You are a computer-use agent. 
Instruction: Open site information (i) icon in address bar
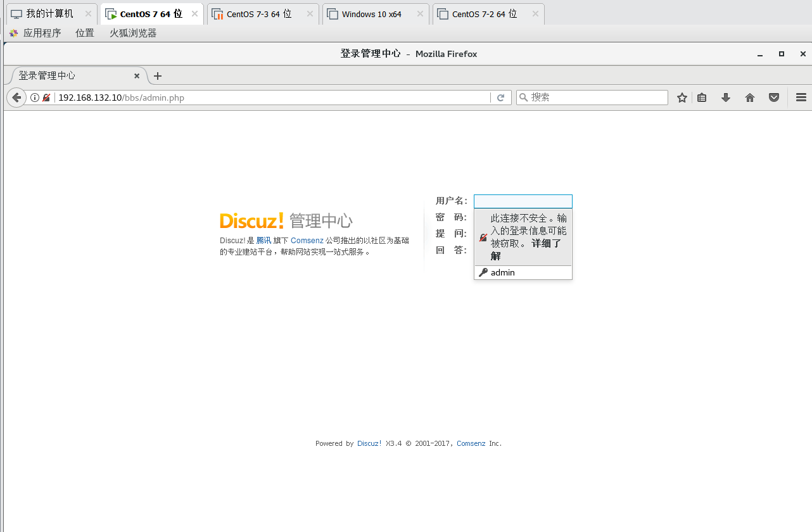[x=35, y=98]
